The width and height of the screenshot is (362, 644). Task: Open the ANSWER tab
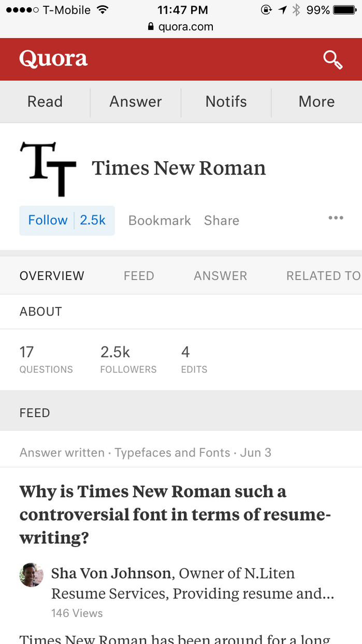pyautogui.click(x=220, y=276)
